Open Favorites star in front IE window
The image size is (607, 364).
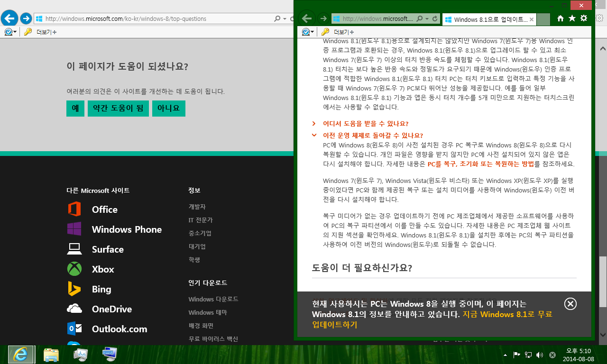[x=572, y=18]
